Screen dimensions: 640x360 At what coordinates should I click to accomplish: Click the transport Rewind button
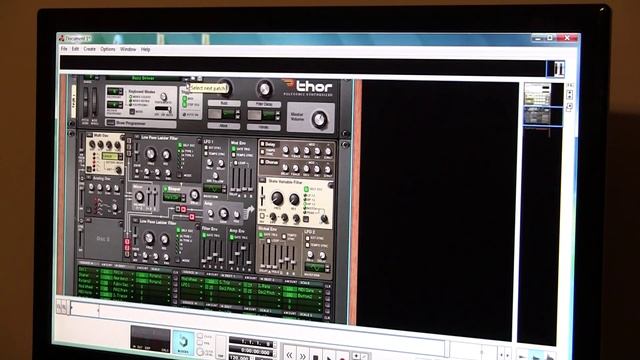tap(289, 354)
